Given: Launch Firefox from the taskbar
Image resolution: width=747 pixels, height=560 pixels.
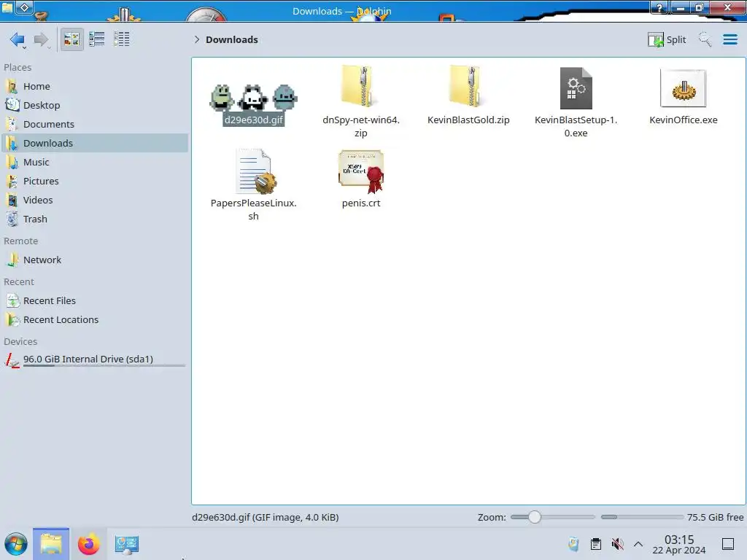Looking at the screenshot, I should (88, 544).
